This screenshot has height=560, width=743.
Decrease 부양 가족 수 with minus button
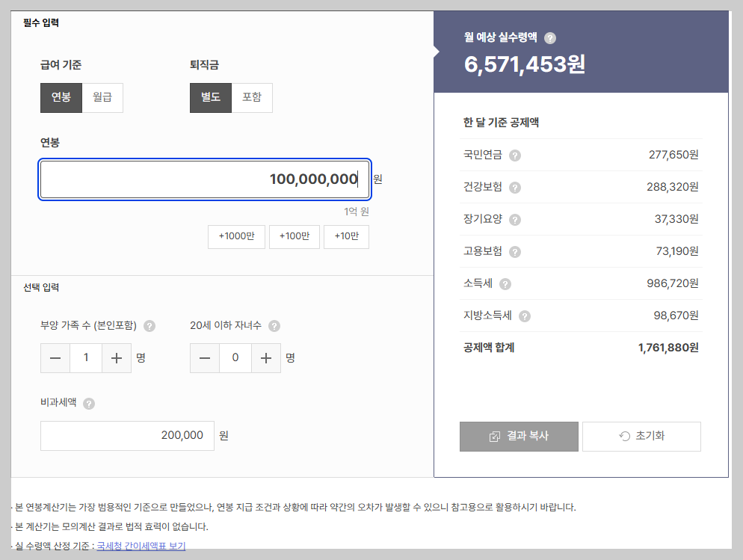click(55, 358)
